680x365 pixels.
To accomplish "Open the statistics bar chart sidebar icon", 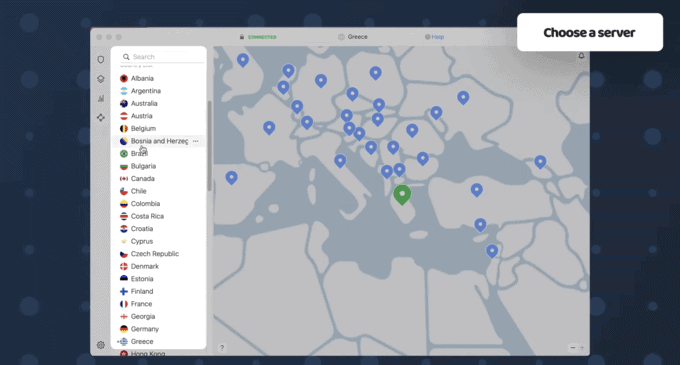I will coord(101,98).
